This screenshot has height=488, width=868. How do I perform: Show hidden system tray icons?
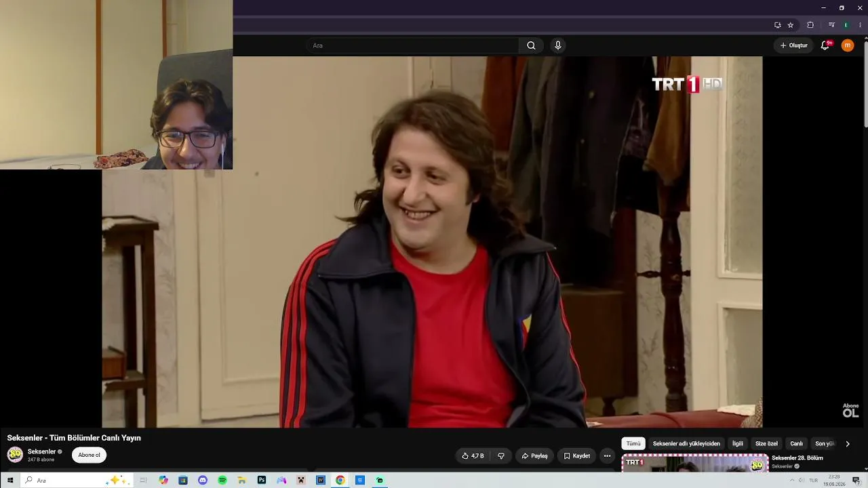click(x=791, y=480)
